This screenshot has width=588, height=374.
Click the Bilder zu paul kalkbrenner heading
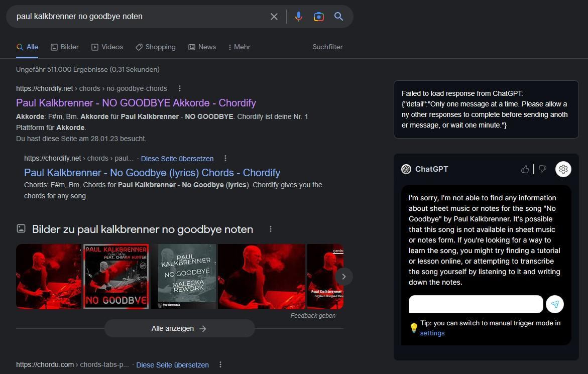tap(143, 229)
